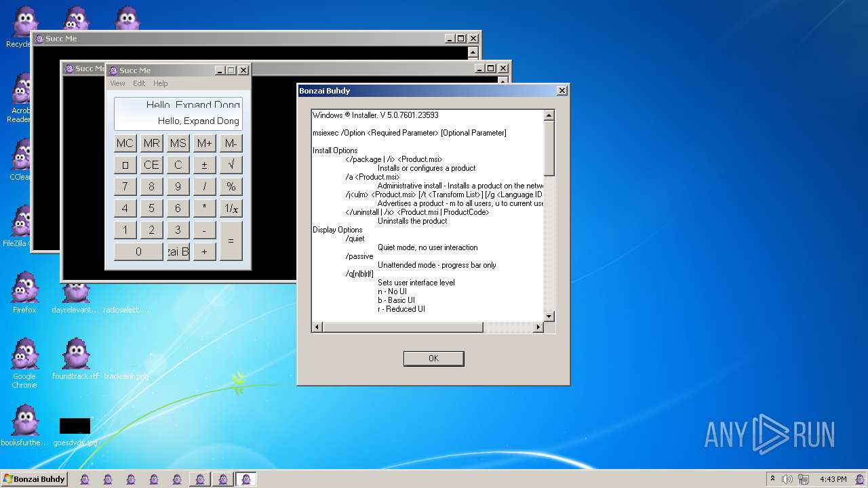Click the multiply * key
The height and width of the screenshot is (488, 868).
204,208
